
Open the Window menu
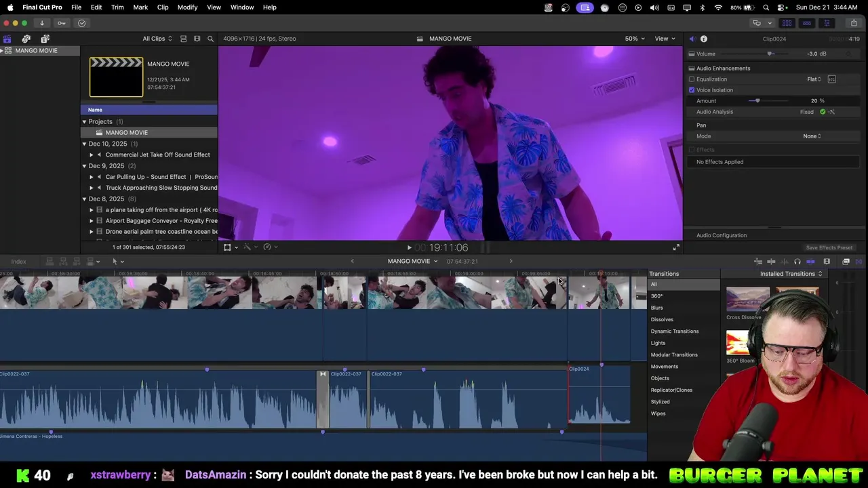point(242,7)
